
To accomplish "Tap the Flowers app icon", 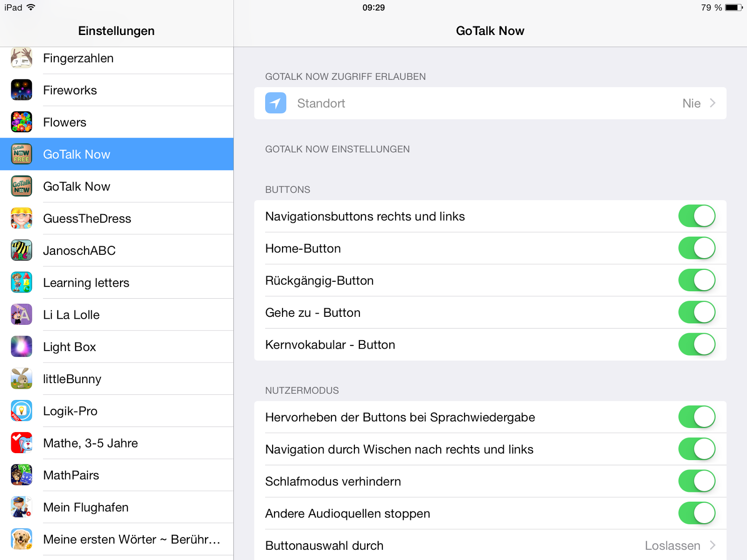I will 21,122.
